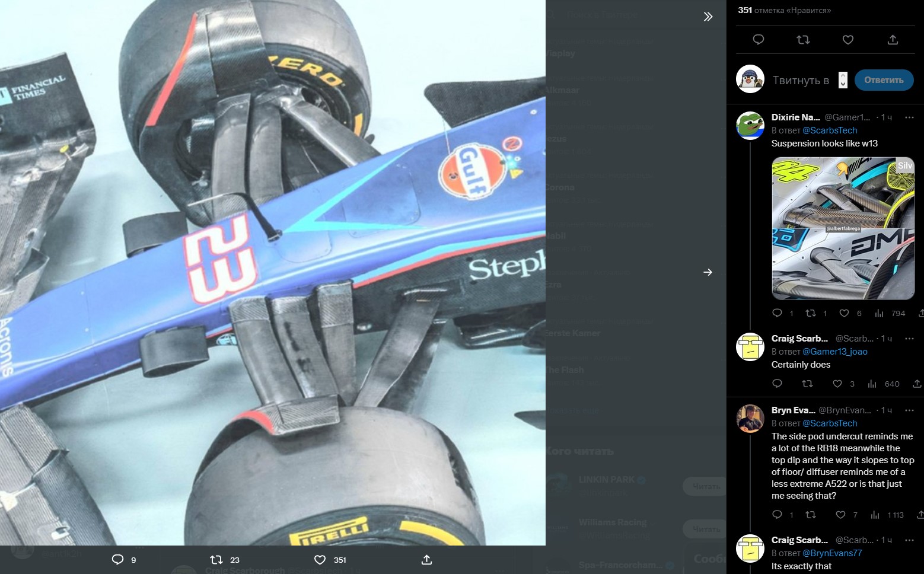This screenshot has height=574, width=924.
Task: Like the image tweet (351)
Action: tap(330, 560)
